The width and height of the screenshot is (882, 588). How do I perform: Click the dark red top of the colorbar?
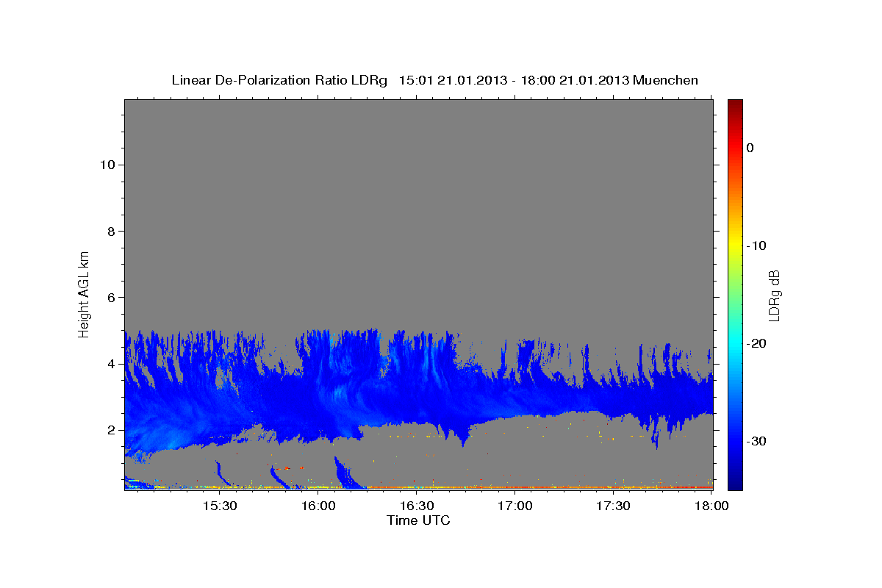coord(735,104)
